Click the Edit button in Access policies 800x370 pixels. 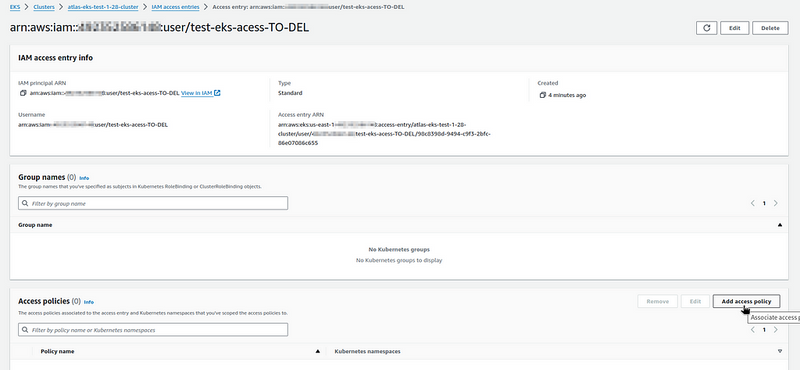pos(695,302)
